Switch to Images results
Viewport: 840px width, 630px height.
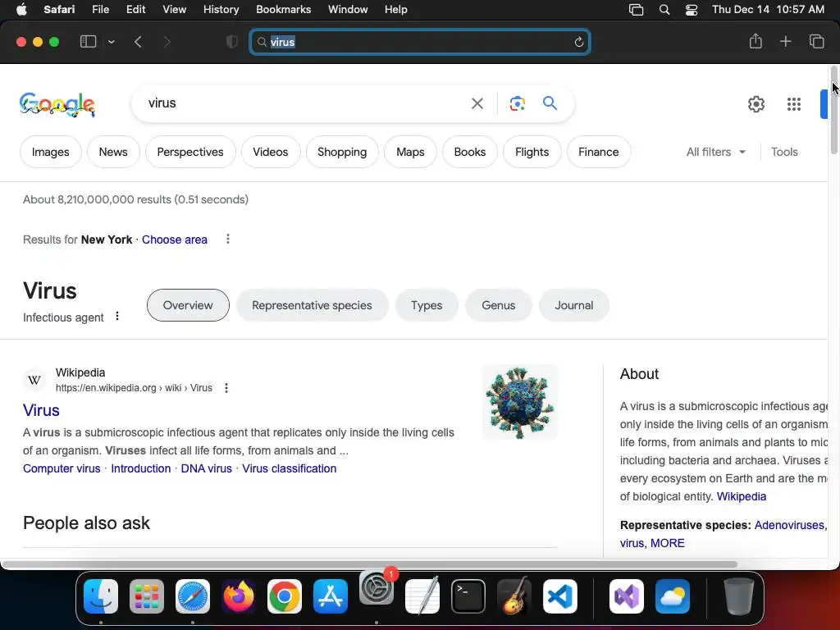click(x=50, y=152)
